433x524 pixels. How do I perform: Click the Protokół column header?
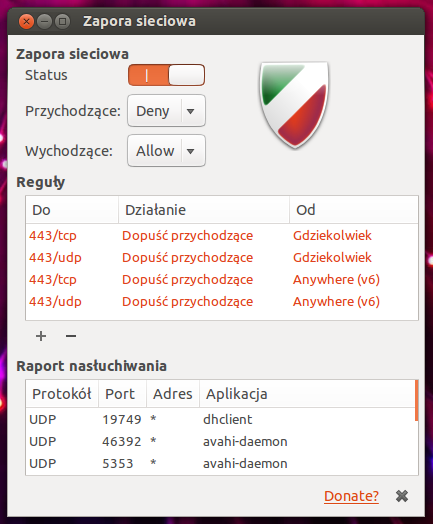[x=62, y=394]
